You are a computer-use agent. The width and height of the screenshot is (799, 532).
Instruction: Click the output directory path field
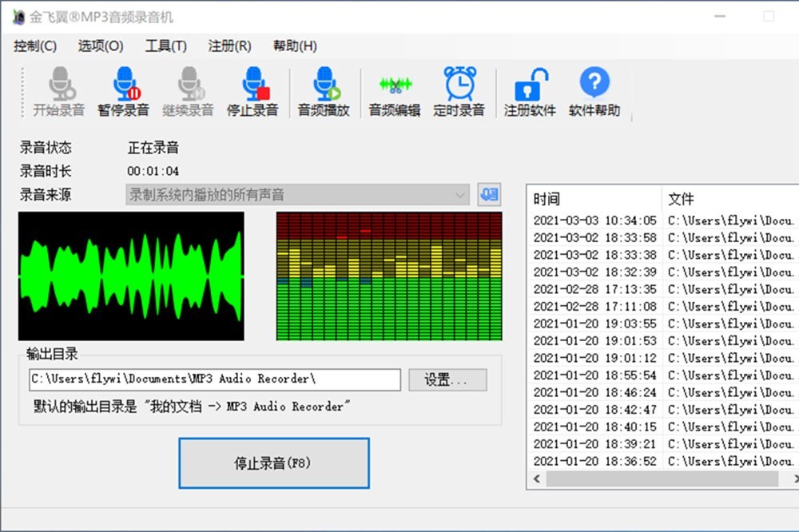tap(214, 379)
